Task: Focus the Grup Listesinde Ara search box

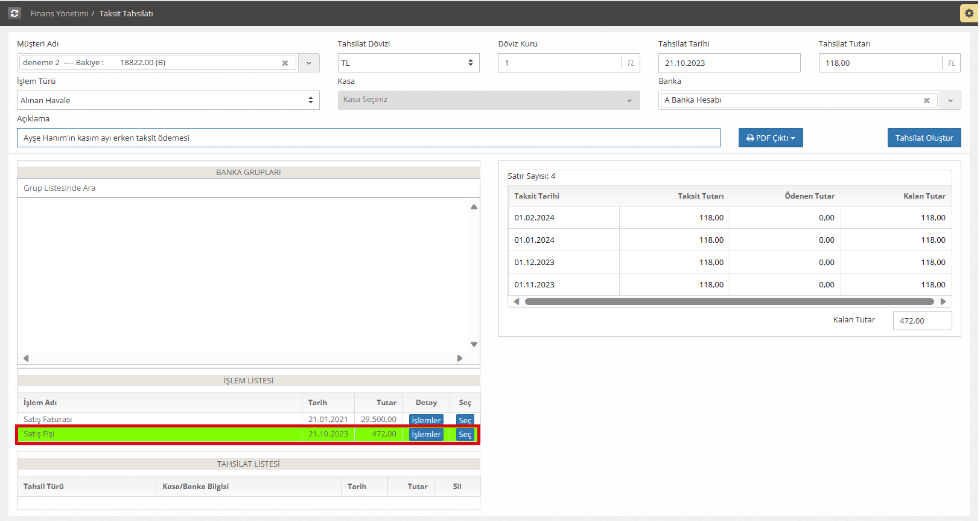Action: (248, 188)
